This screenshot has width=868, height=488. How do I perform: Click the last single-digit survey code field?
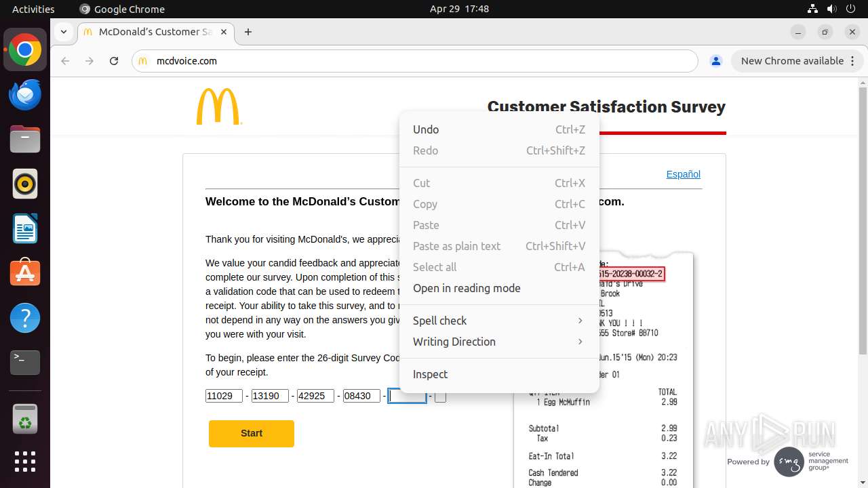click(x=441, y=396)
